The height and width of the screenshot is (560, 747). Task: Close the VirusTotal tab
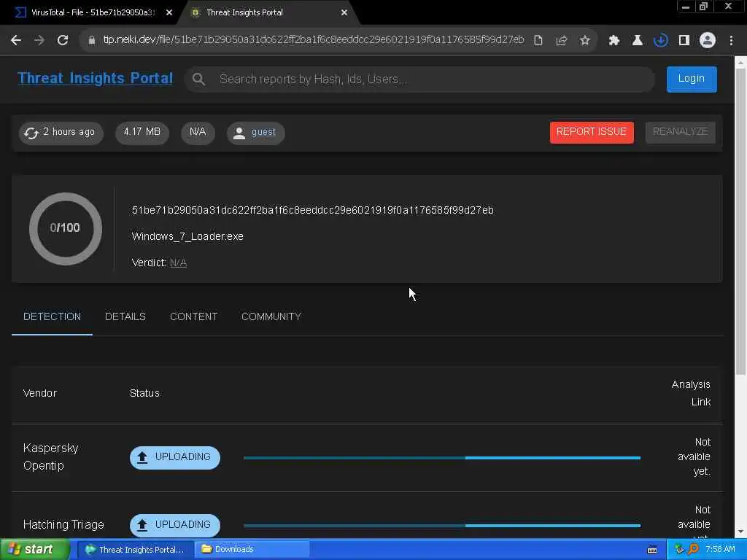pyautogui.click(x=169, y=13)
